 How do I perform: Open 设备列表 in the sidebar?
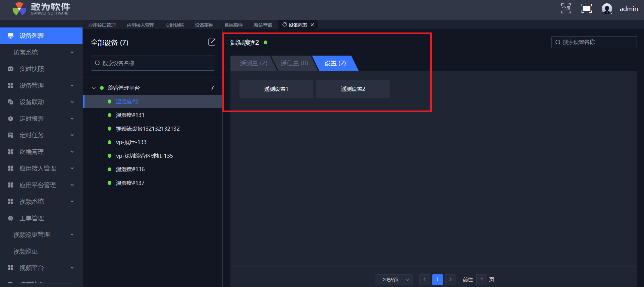point(41,36)
